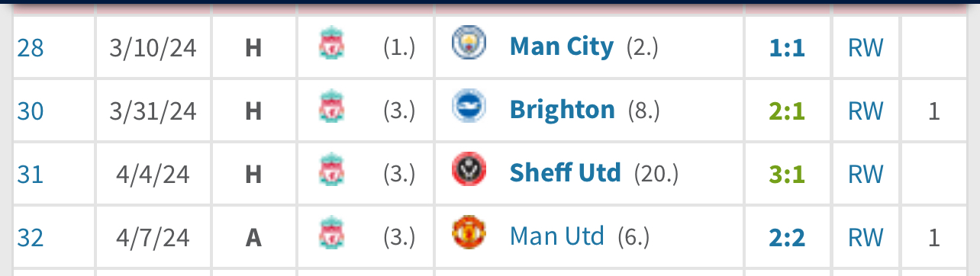Click the Manchester United club crest
The height and width of the screenshot is (276, 980).
[x=465, y=233]
